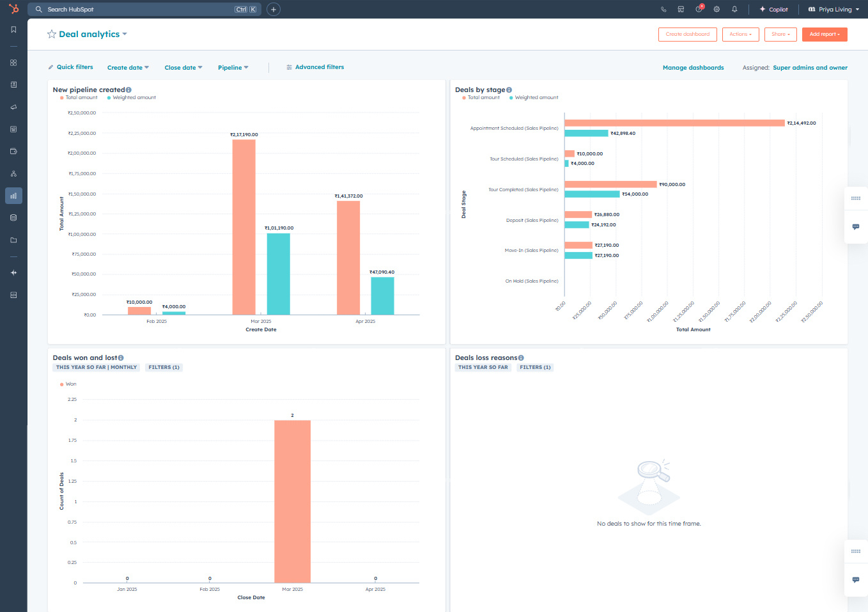The image size is (868, 612).
Task: Open the Data Management database icon
Action: pyautogui.click(x=13, y=217)
